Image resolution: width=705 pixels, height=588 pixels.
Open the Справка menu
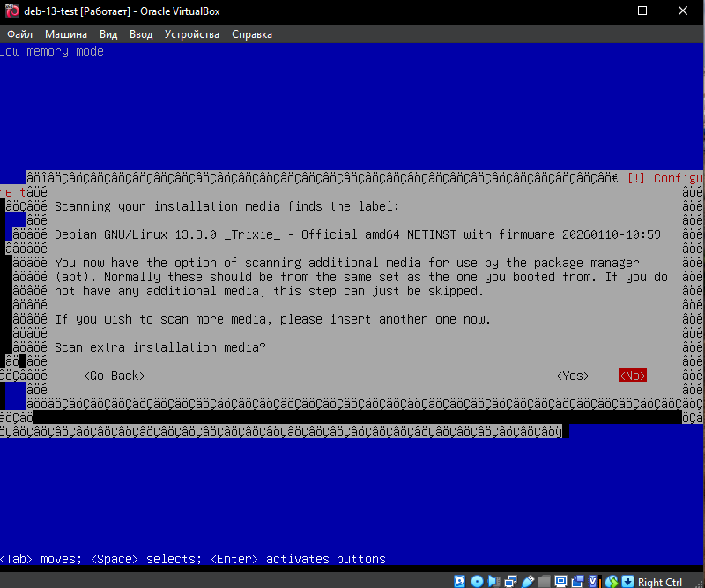tap(252, 34)
